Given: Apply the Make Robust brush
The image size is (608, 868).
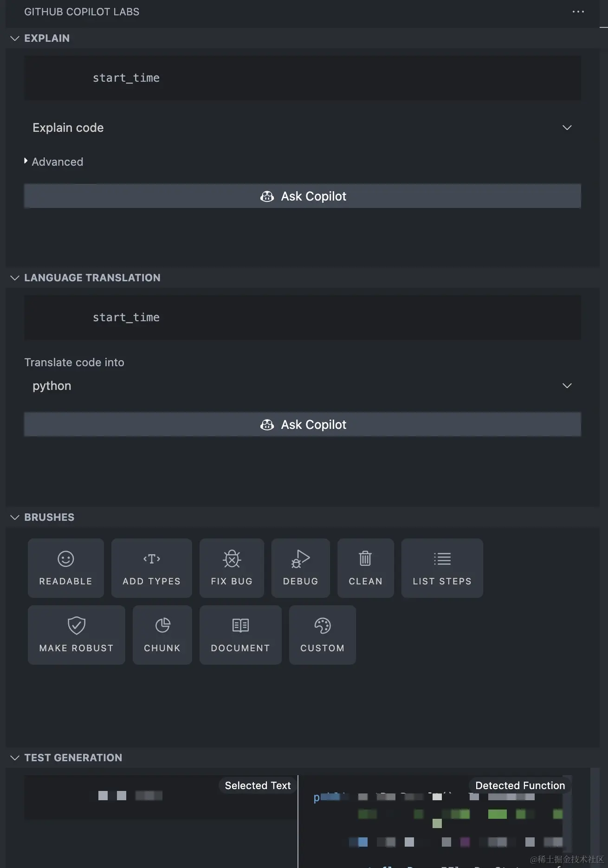Looking at the screenshot, I should (77, 635).
